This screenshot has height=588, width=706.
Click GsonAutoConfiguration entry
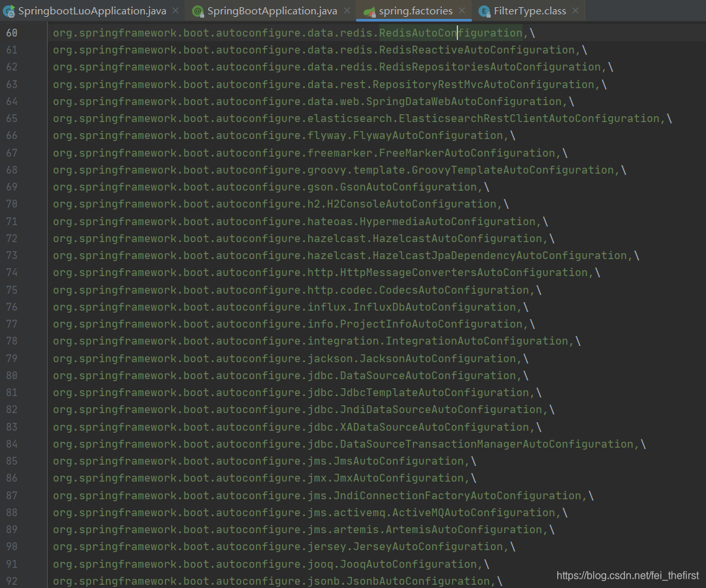click(408, 187)
